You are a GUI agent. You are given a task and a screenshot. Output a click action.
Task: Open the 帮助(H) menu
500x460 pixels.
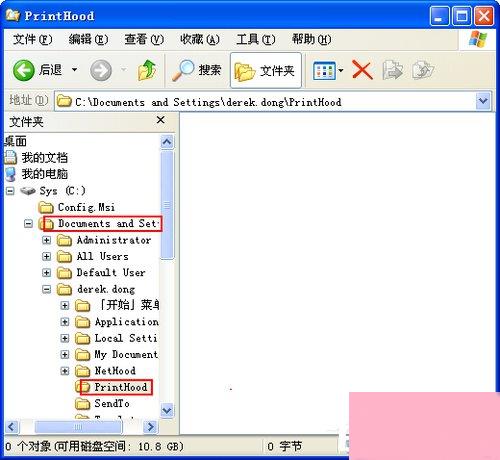(311, 40)
